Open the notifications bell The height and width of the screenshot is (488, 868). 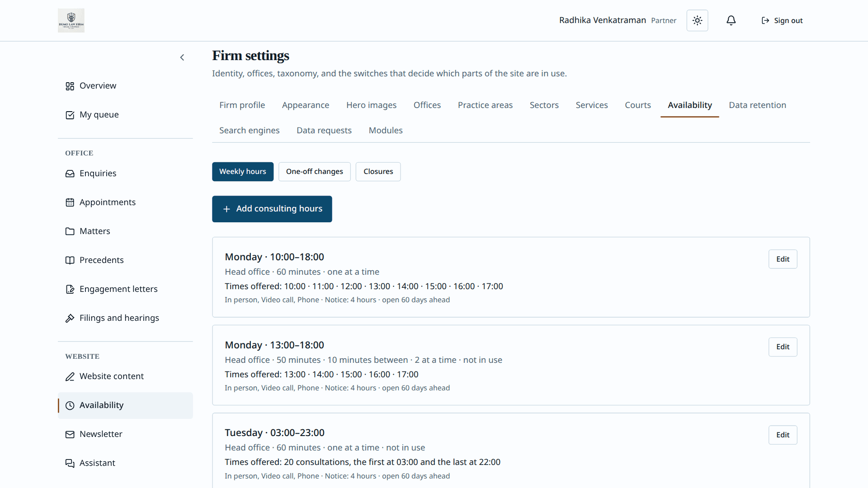(731, 20)
